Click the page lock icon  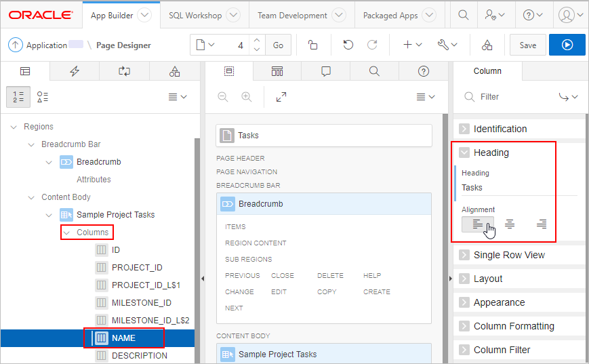pos(312,45)
